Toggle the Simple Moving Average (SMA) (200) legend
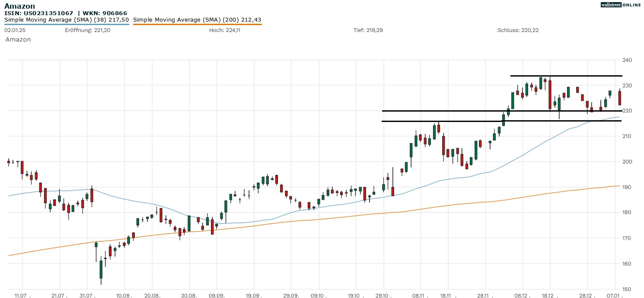The height and width of the screenshot is (298, 644). tap(197, 20)
